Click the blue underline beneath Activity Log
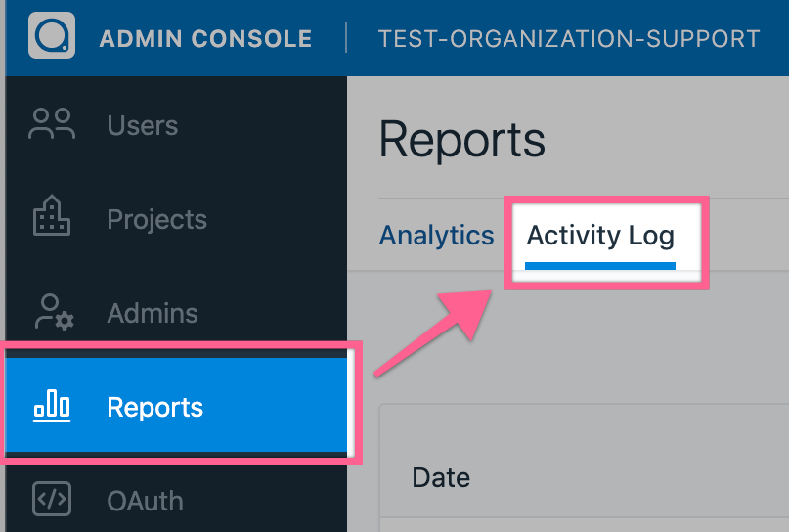The width and height of the screenshot is (789, 532). pos(600,263)
